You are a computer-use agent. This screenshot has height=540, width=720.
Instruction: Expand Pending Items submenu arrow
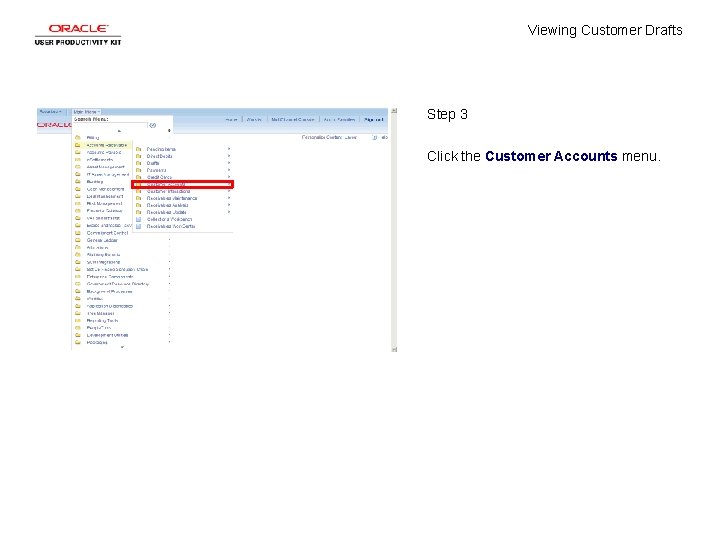point(229,149)
